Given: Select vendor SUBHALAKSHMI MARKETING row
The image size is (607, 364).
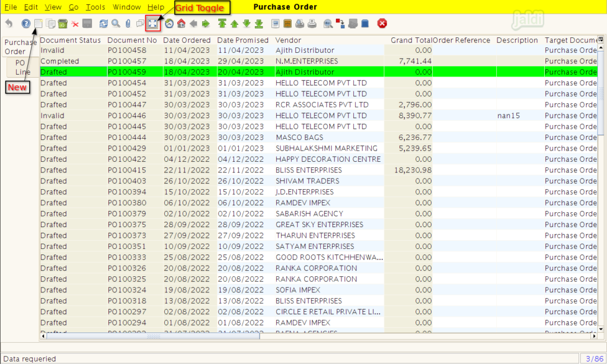Looking at the screenshot, I should [318, 148].
